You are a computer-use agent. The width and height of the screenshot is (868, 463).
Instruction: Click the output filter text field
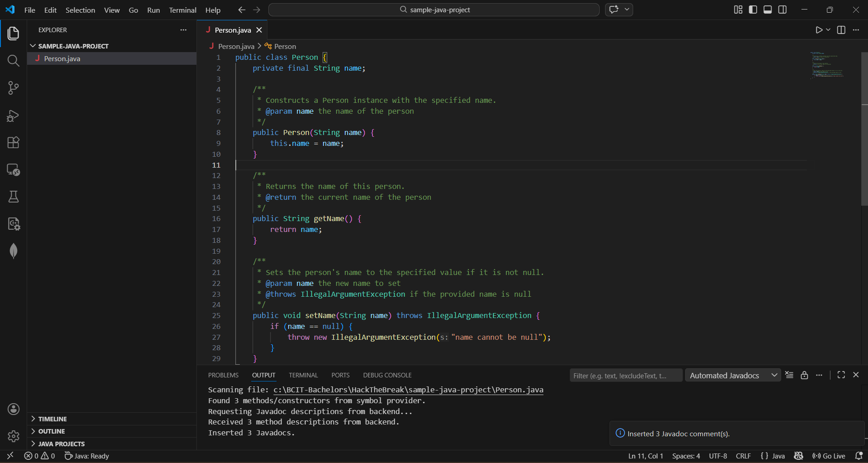pos(625,376)
